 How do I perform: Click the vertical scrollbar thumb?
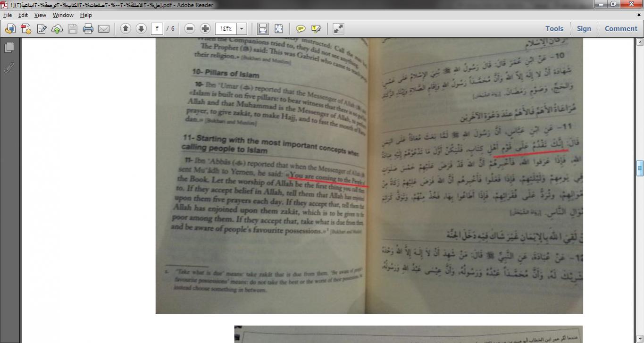640,168
